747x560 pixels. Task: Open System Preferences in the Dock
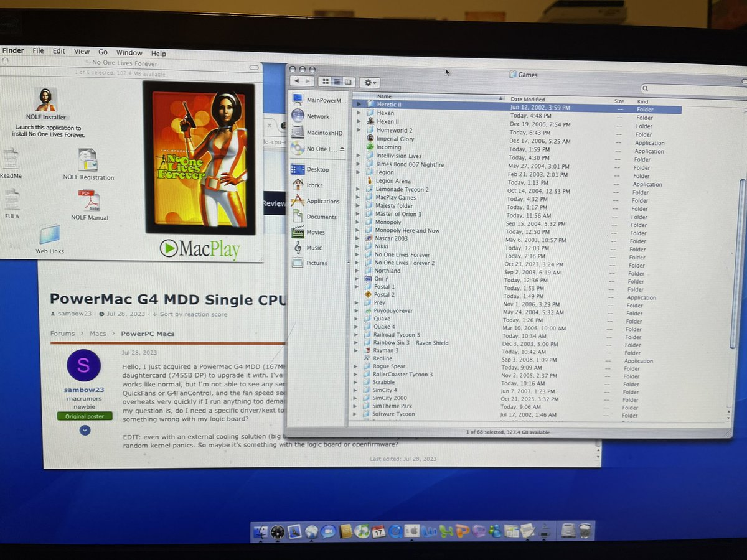click(x=411, y=532)
